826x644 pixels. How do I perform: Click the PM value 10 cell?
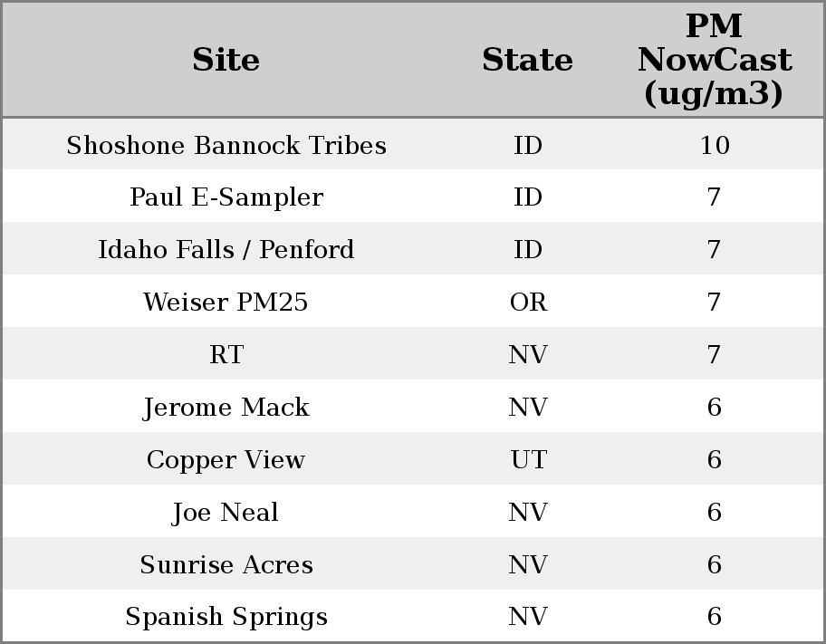tap(714, 145)
